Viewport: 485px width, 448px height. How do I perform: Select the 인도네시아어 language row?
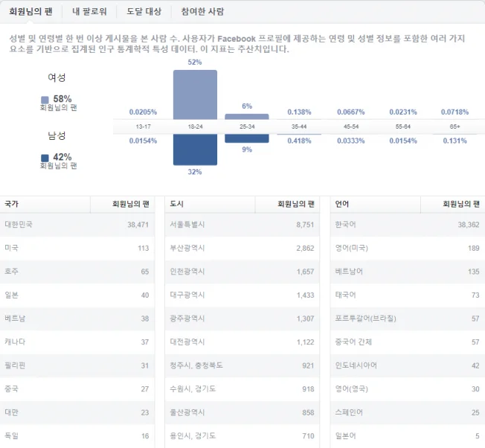coord(408,365)
